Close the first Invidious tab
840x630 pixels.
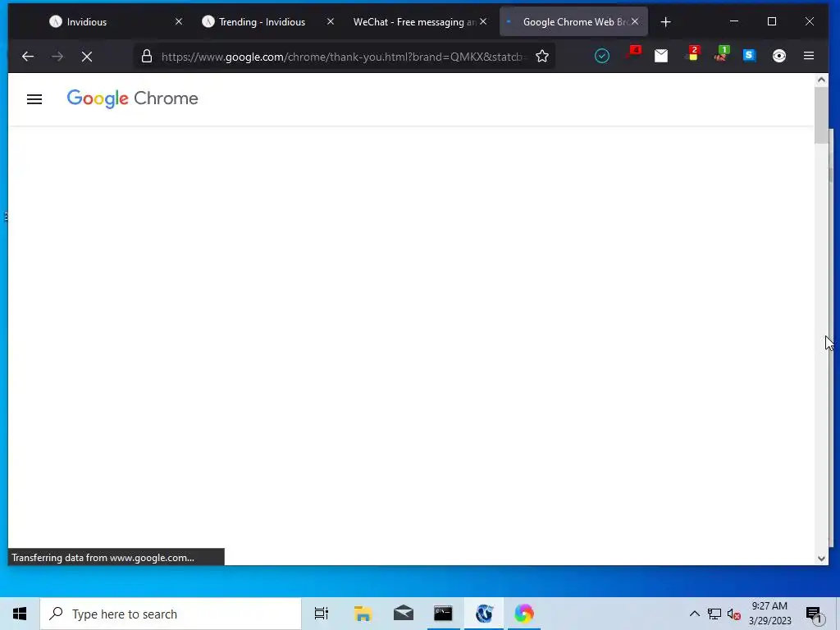[x=179, y=21]
